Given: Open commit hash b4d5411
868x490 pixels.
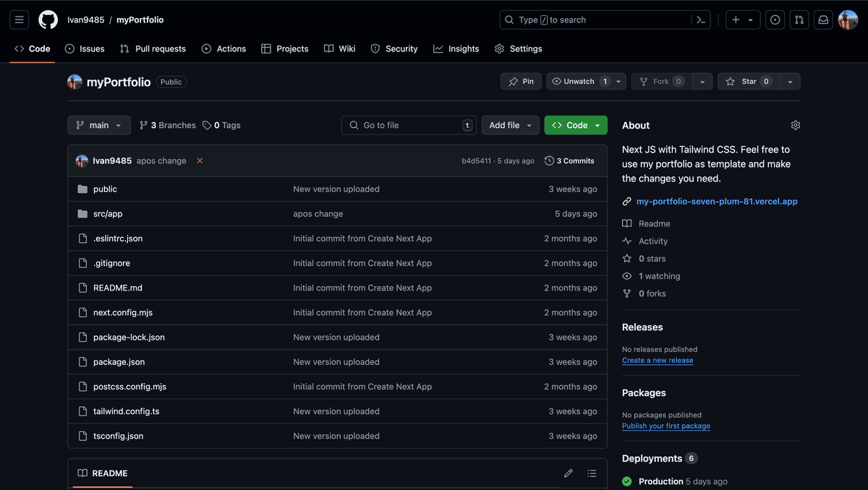Looking at the screenshot, I should (476, 161).
